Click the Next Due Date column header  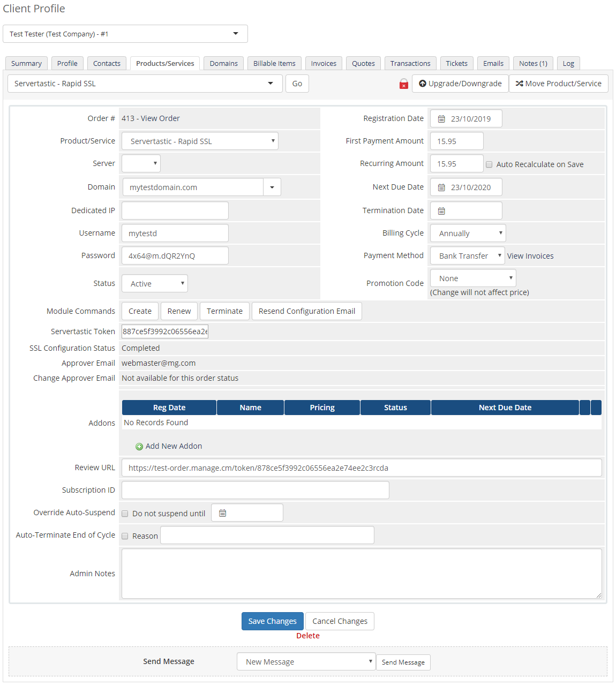(x=505, y=408)
